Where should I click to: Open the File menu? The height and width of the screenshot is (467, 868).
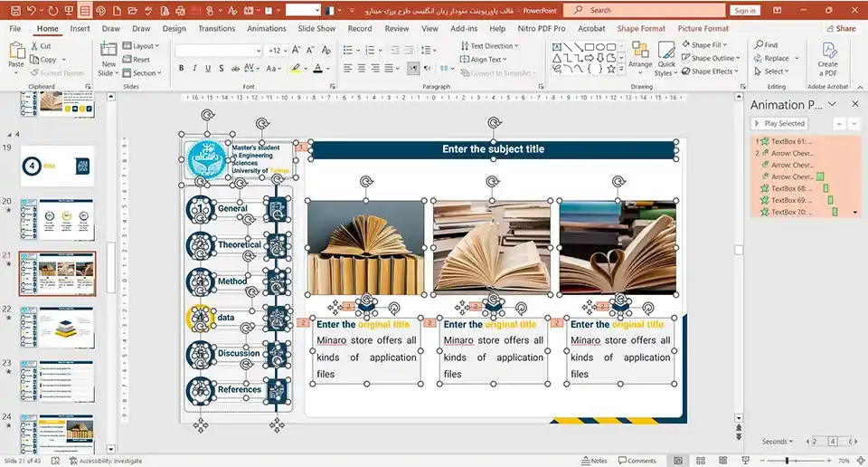click(15, 28)
